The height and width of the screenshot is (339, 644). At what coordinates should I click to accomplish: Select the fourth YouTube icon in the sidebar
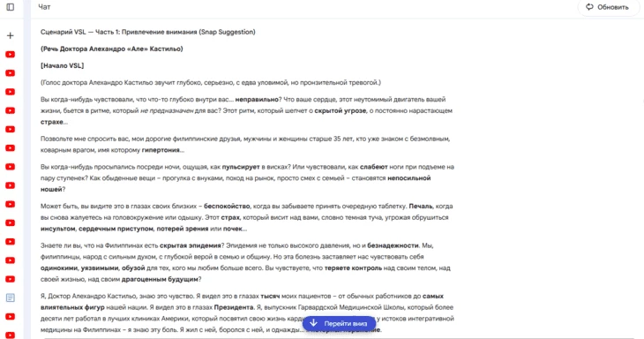11,110
